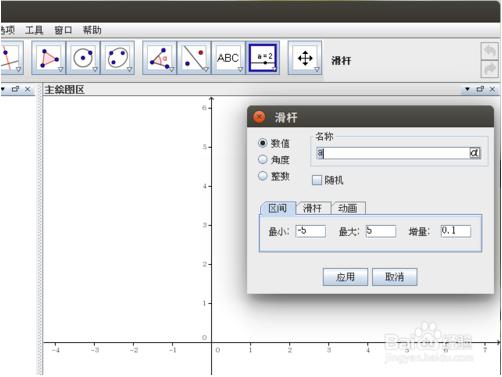Click the 取消 button
This screenshot has height=377, width=502.
(395, 277)
